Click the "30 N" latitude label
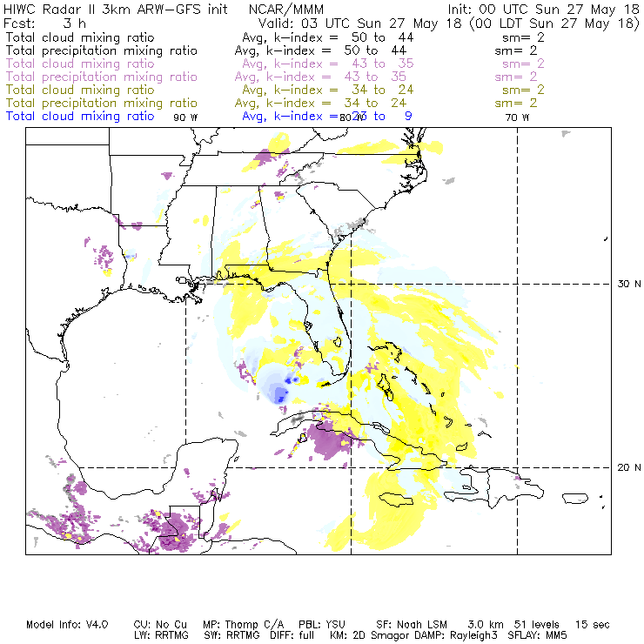 click(x=629, y=284)
